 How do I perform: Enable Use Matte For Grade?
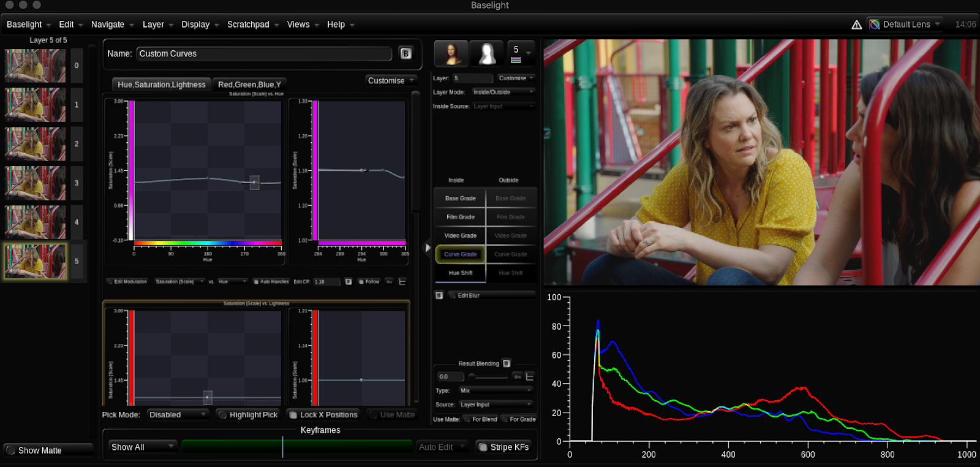[519, 419]
